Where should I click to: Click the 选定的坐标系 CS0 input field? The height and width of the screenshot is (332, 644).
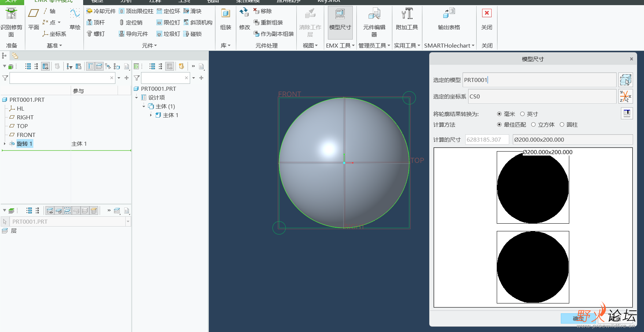click(x=542, y=96)
